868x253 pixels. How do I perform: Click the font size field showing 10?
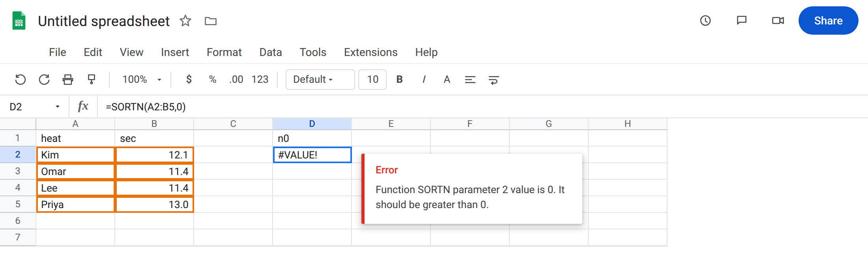372,80
